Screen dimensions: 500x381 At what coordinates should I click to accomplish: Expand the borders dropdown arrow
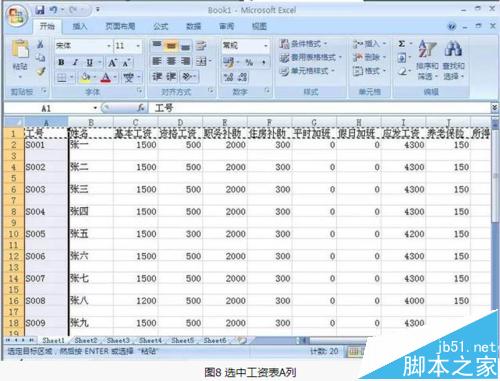coord(71,78)
